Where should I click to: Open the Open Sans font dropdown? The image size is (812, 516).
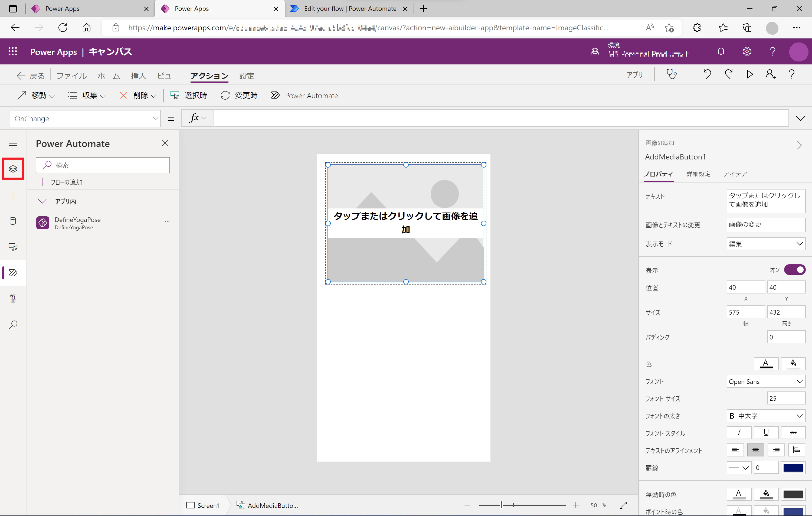pyautogui.click(x=766, y=381)
